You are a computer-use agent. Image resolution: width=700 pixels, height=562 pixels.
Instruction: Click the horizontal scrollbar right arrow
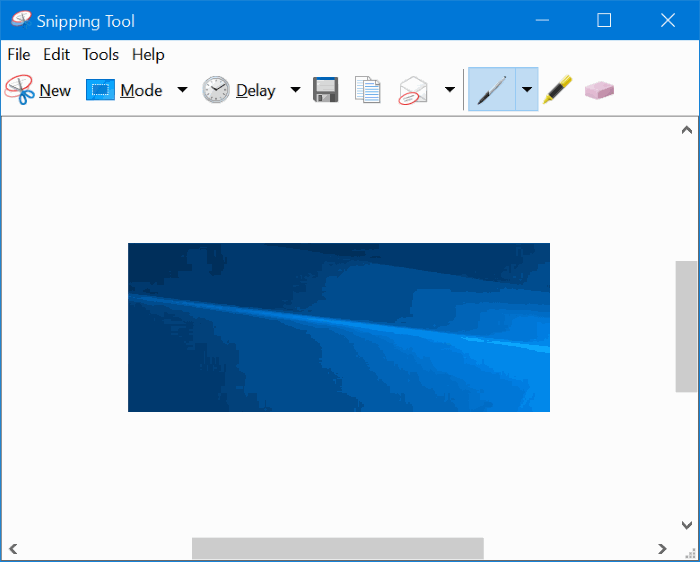point(662,548)
